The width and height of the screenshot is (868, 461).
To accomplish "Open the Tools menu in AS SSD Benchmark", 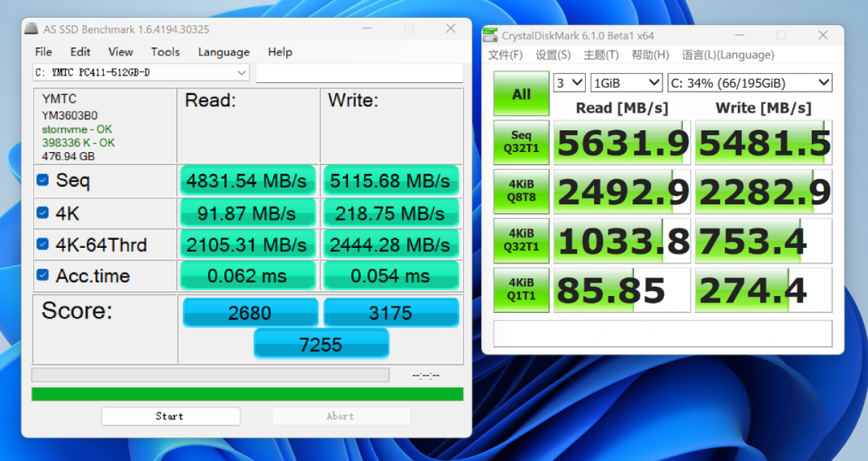I will [x=166, y=51].
